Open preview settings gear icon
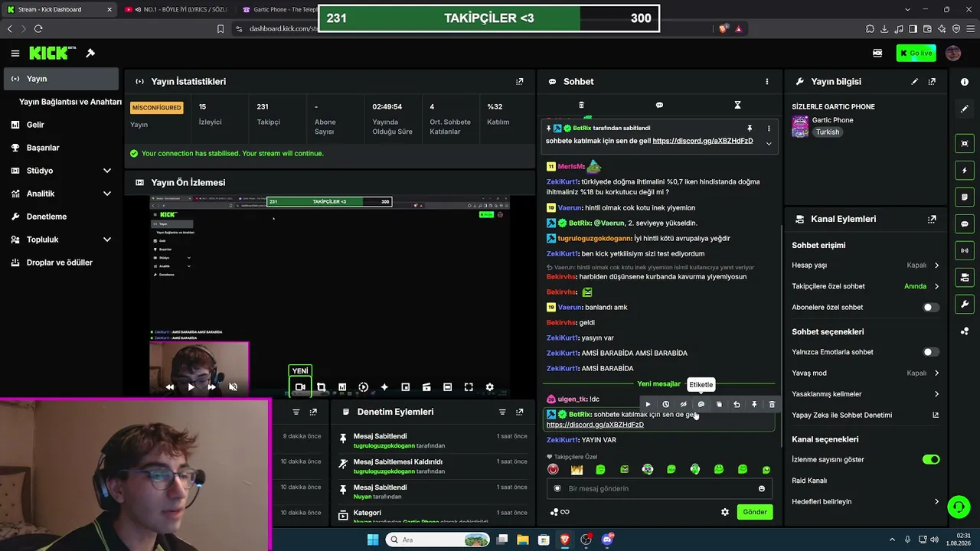The height and width of the screenshot is (551, 980). click(x=489, y=387)
